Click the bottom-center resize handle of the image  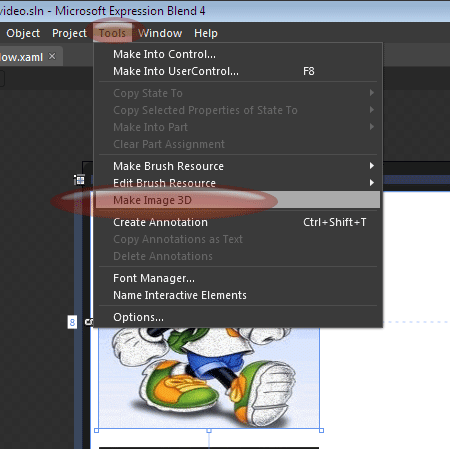coord(209,431)
